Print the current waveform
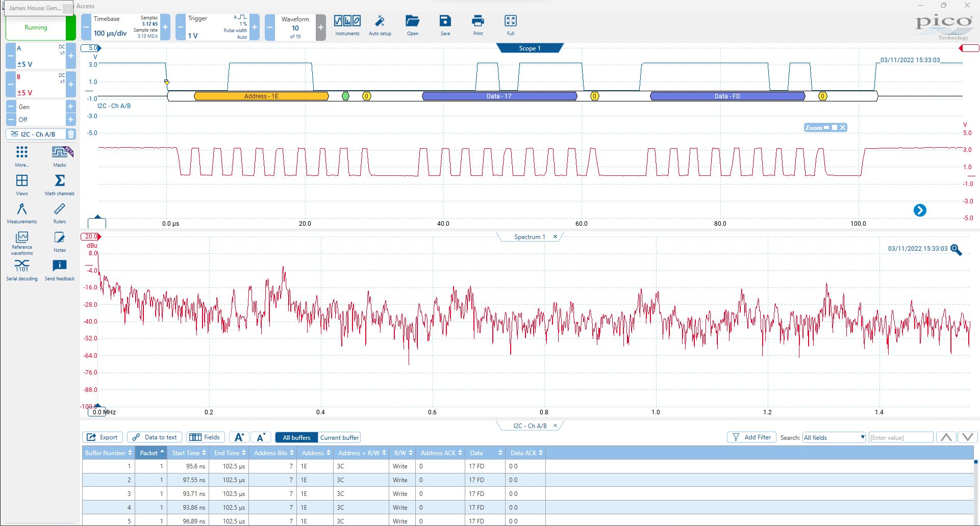 tap(478, 25)
